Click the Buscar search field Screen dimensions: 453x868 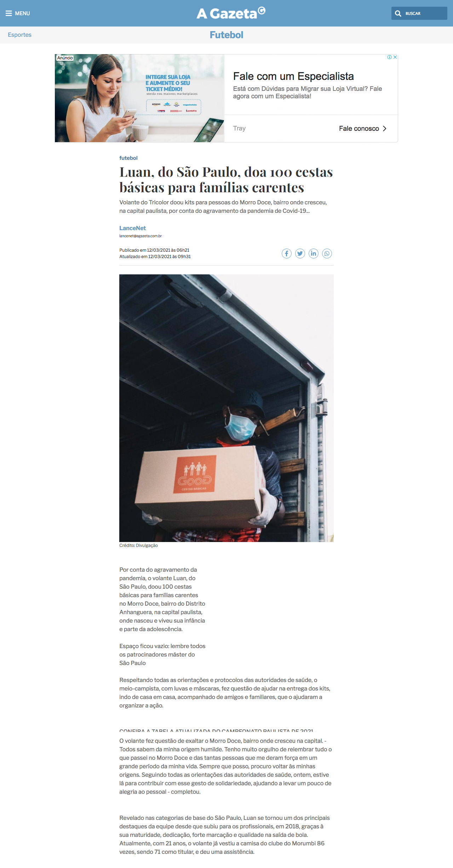pyautogui.click(x=419, y=13)
